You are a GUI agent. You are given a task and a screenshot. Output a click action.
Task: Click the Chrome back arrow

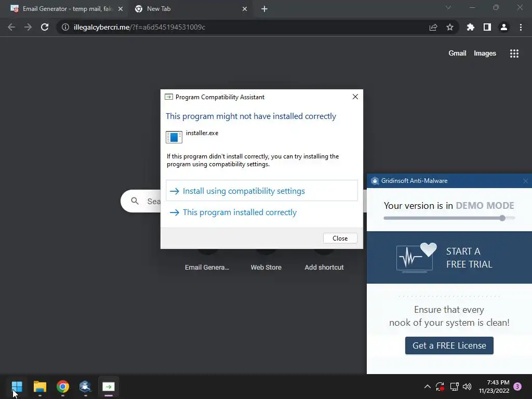click(x=11, y=27)
